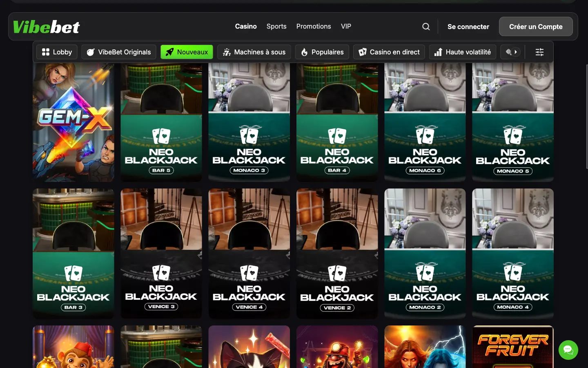Viewport: 588px width, 368px height.
Task: Open Neo Blackjack Monaco 4
Action: pos(513,254)
